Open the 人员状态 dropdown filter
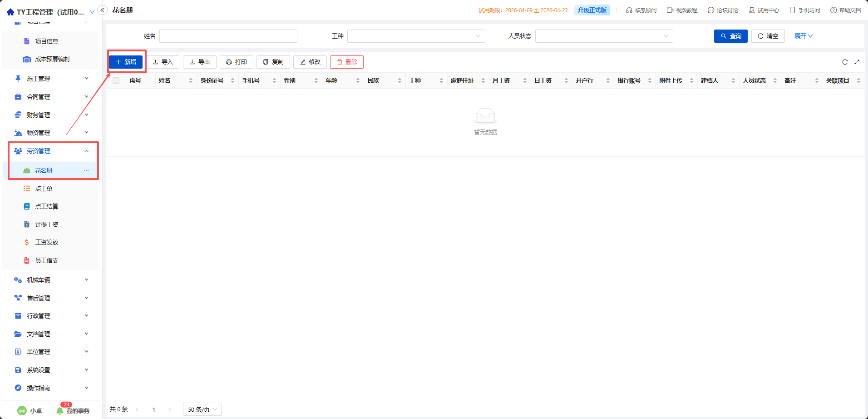 [x=604, y=36]
